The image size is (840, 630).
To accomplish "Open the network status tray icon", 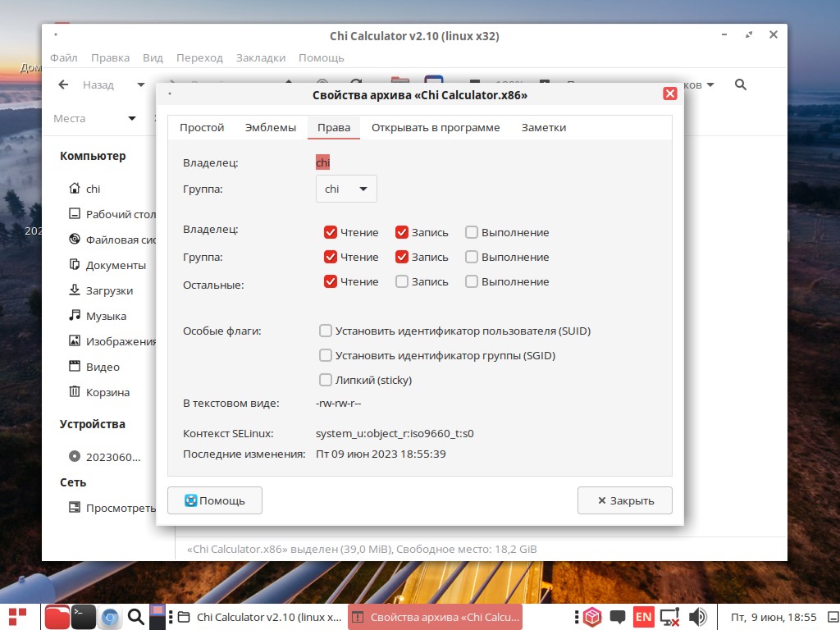I will click(669, 617).
